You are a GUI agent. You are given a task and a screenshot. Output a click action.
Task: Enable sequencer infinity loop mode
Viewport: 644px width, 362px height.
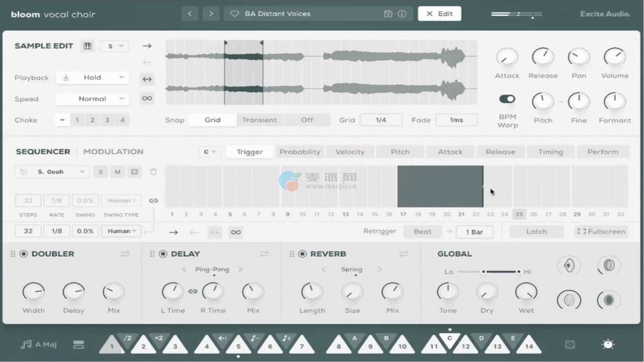236,232
